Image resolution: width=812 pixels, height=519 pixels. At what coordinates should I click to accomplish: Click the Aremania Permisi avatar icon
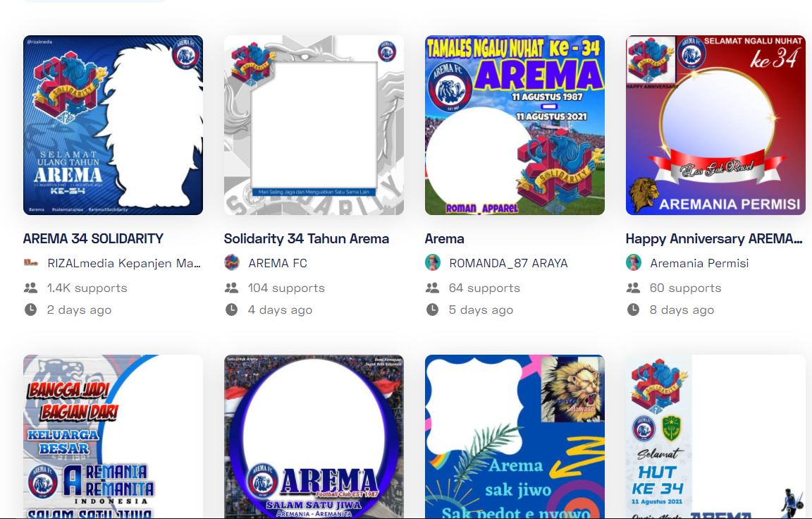pos(634,262)
